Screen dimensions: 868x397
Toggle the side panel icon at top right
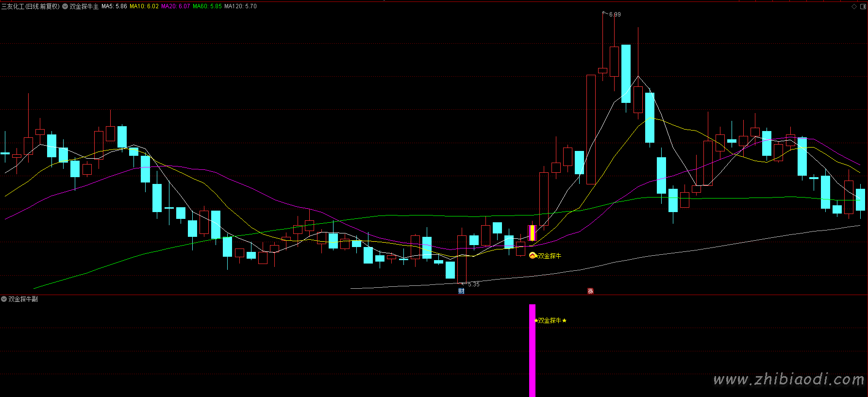tap(863, 6)
